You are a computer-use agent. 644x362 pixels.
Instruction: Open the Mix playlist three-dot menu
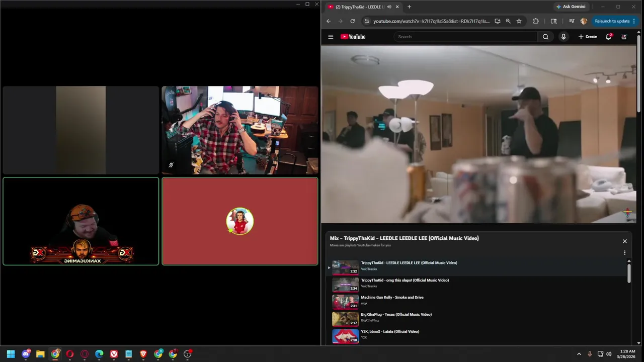[x=625, y=253]
